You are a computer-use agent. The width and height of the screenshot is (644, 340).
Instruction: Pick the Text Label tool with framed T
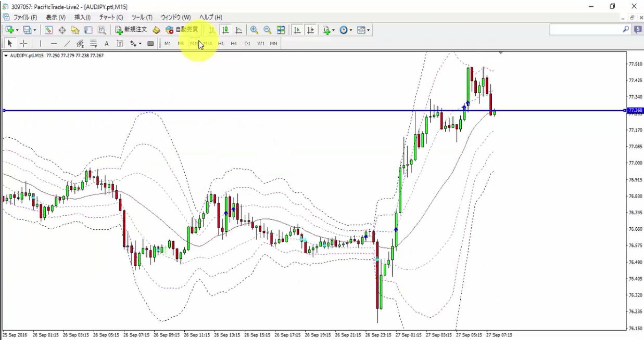tap(120, 44)
